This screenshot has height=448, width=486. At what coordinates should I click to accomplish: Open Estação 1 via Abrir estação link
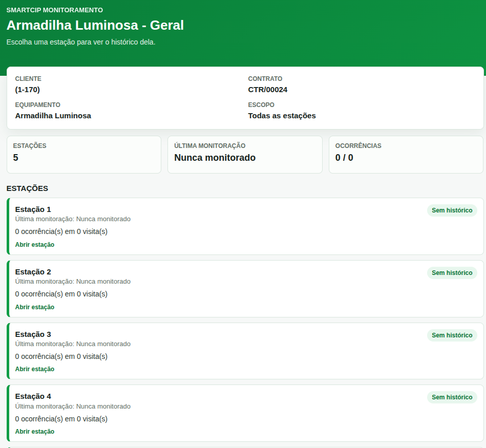click(35, 244)
